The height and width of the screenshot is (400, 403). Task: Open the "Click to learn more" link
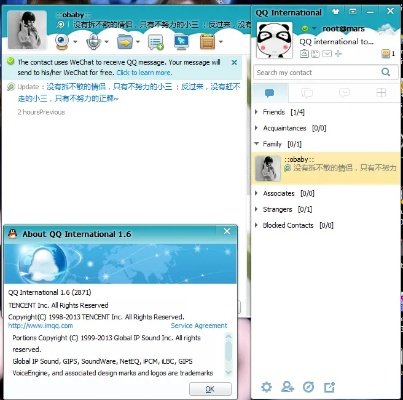click(x=144, y=72)
